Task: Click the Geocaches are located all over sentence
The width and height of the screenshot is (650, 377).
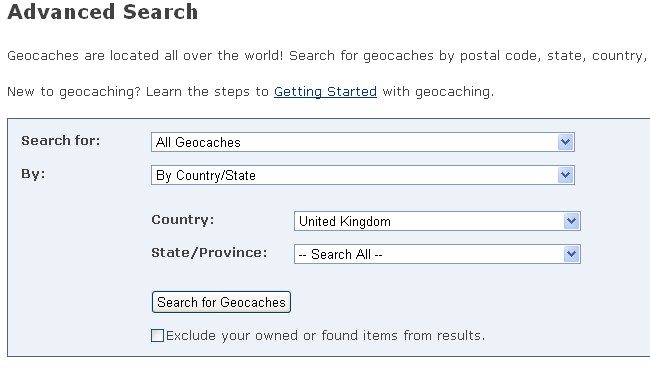Action: coord(327,56)
